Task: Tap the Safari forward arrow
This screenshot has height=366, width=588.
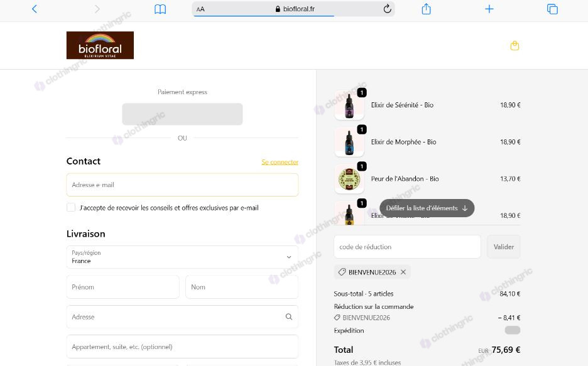Action: [97, 9]
